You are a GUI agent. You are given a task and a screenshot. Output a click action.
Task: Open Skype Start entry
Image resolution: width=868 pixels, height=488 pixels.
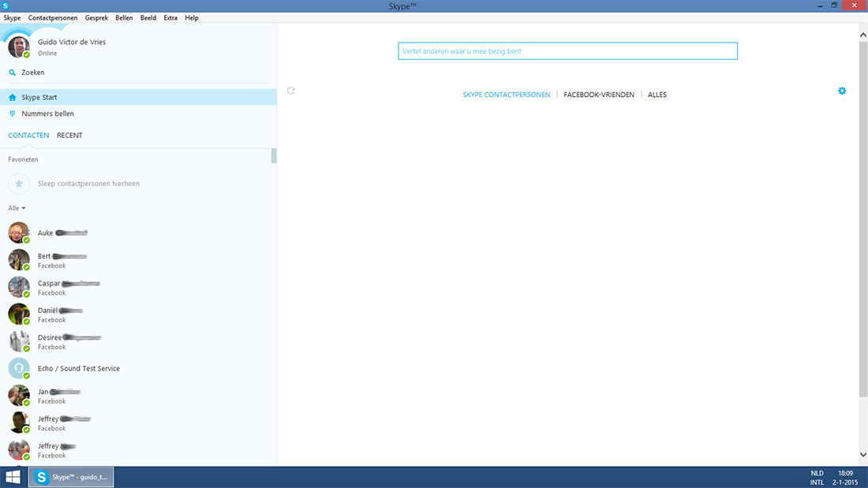(138, 98)
